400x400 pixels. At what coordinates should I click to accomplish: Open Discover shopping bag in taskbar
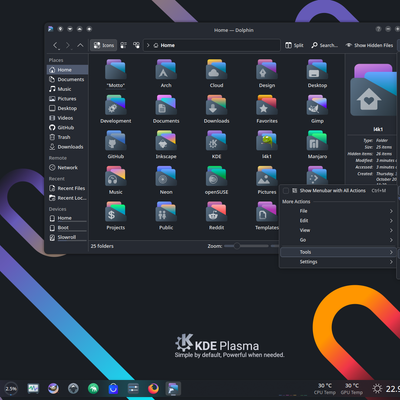tap(113, 388)
